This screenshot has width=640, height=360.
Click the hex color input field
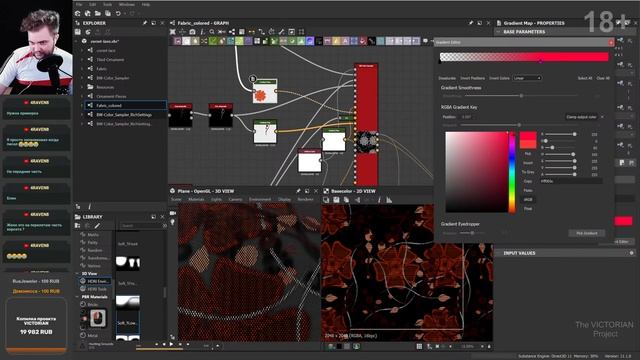(571, 181)
